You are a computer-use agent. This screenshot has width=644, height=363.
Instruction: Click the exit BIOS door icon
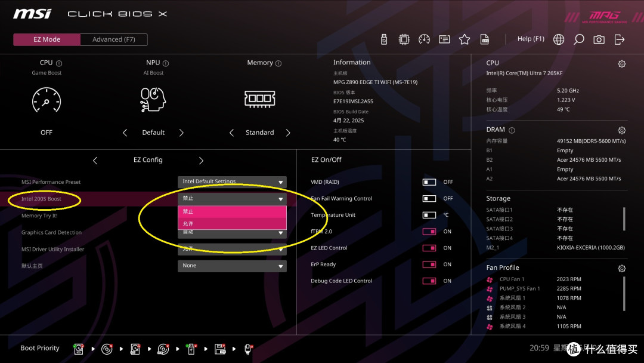pyautogui.click(x=620, y=39)
